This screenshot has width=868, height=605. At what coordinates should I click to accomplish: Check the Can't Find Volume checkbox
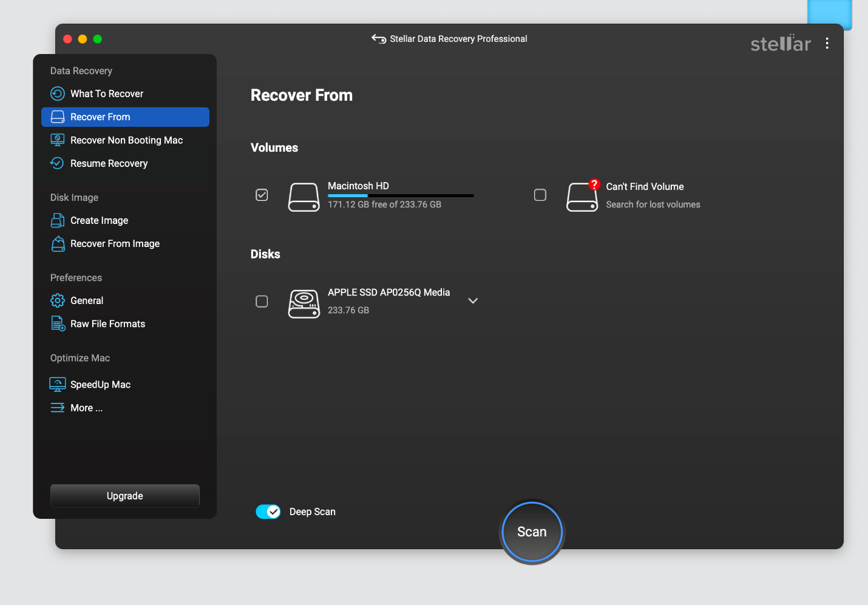(540, 195)
